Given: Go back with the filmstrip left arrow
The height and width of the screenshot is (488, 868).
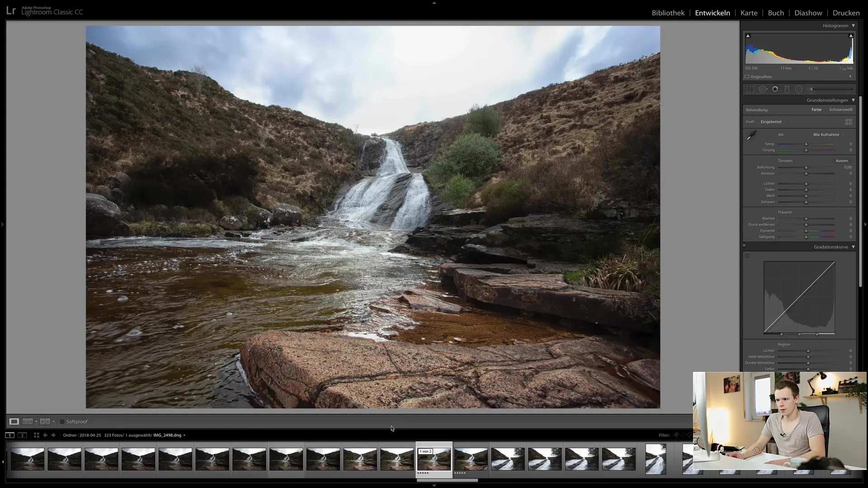Looking at the screenshot, I should point(45,435).
